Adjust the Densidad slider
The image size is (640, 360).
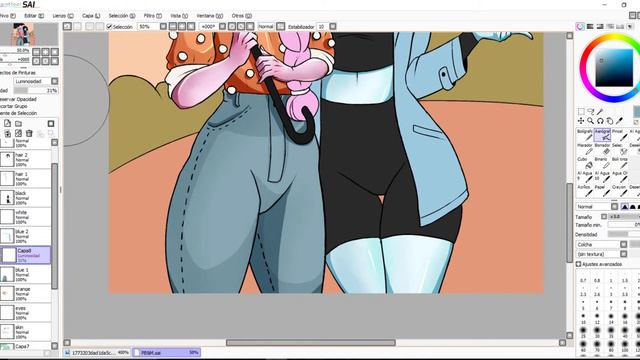624,234
